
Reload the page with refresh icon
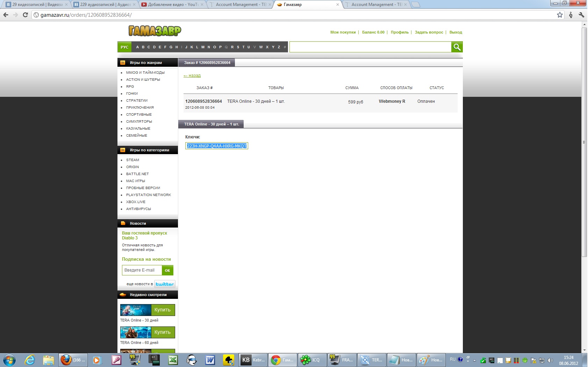pyautogui.click(x=25, y=15)
